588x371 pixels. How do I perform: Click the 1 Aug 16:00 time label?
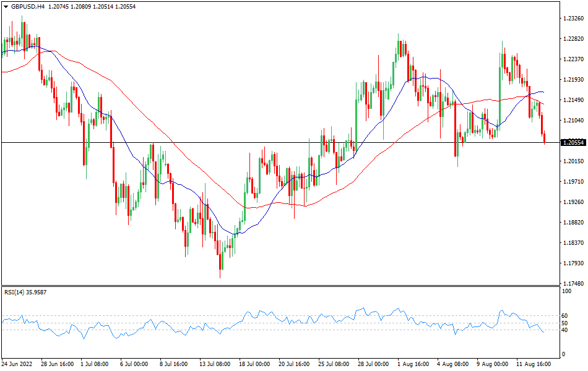click(412, 365)
